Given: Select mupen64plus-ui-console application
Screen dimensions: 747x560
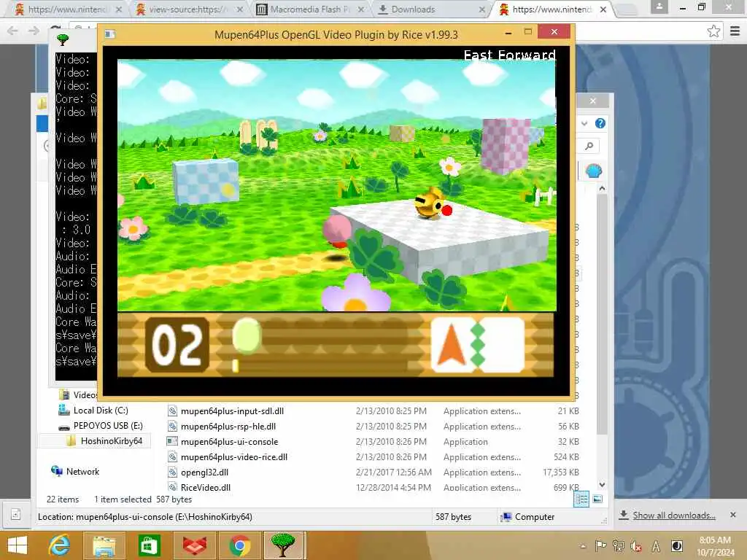Looking at the screenshot, I should [229, 441].
